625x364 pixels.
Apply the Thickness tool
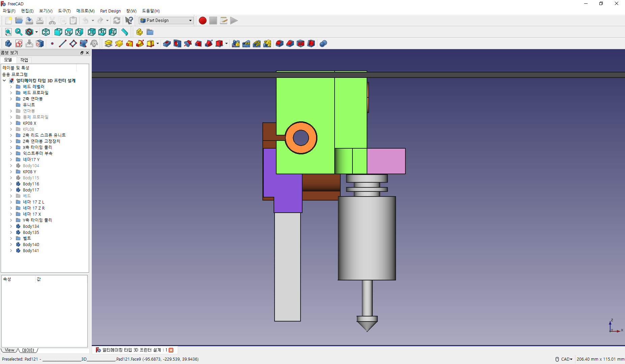pyautogui.click(x=311, y=43)
